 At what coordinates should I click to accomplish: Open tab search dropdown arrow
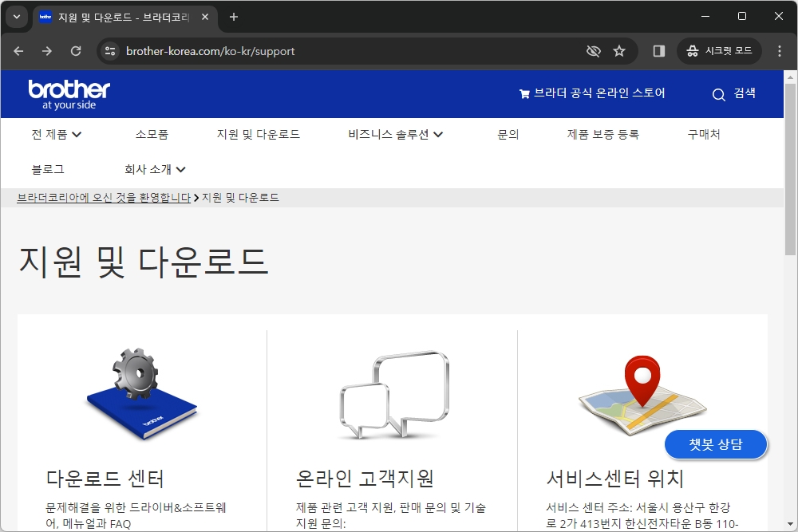point(17,17)
